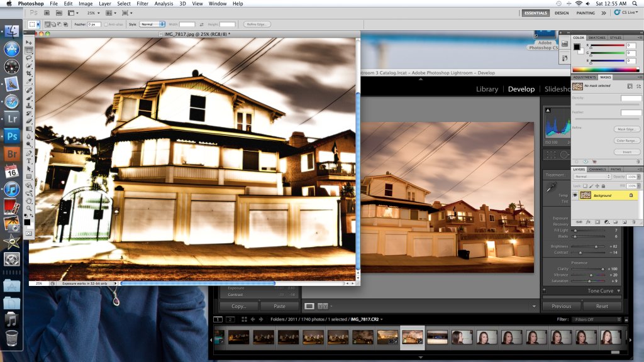Click the layer style fx icon

point(588,222)
